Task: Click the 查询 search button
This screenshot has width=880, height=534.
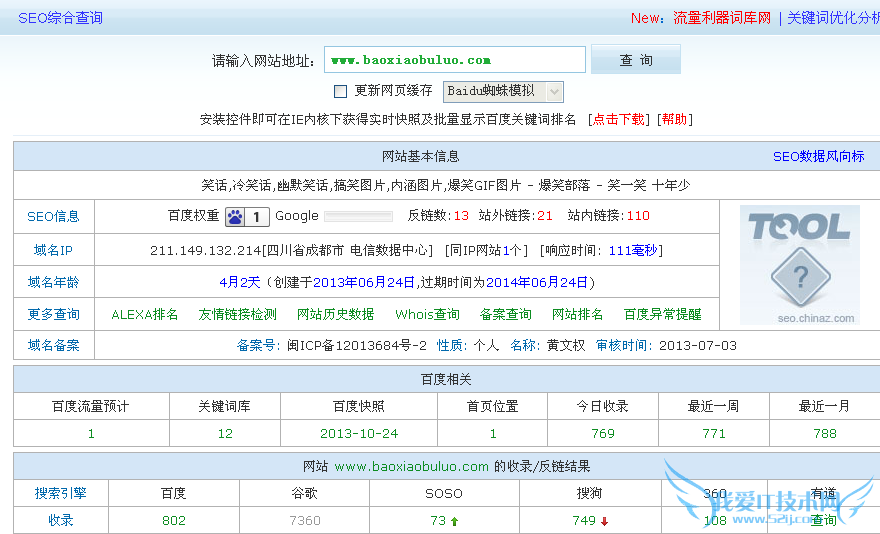Action: coord(635,60)
